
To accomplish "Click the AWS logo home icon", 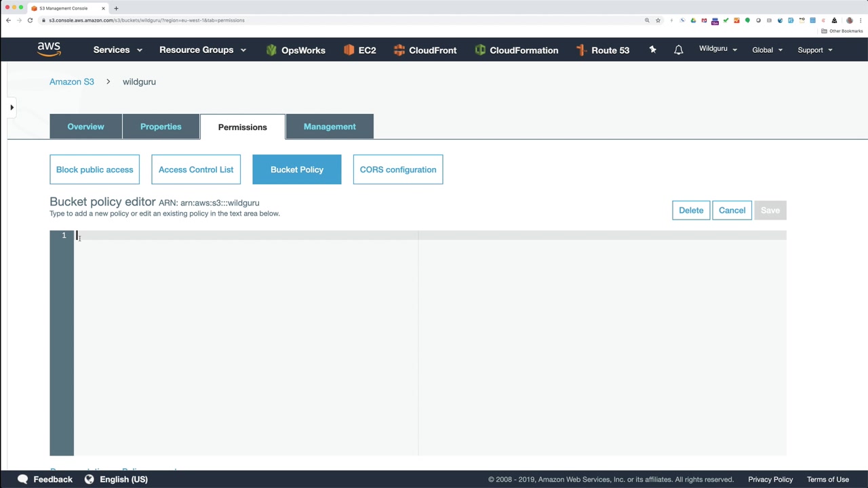I will coord(49,49).
